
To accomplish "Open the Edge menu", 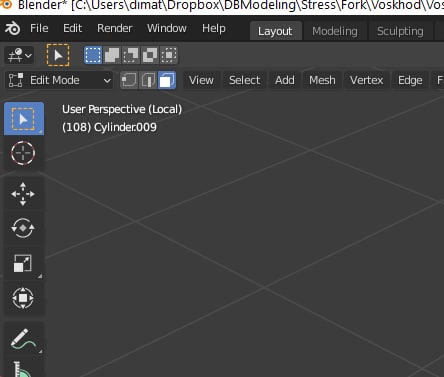I will point(410,80).
